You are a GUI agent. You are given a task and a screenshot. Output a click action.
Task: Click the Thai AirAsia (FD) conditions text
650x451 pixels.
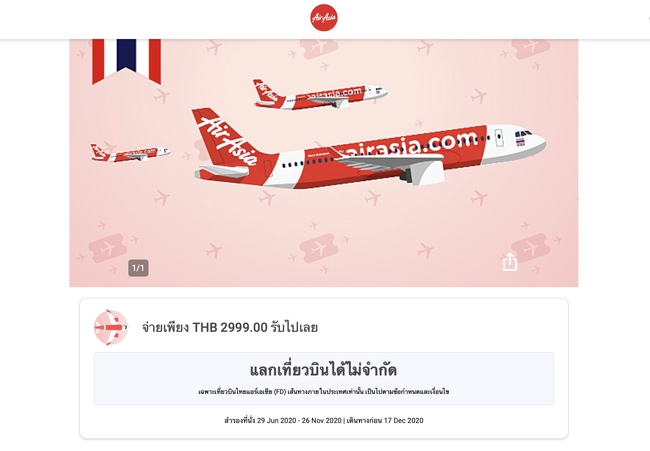coord(324,391)
